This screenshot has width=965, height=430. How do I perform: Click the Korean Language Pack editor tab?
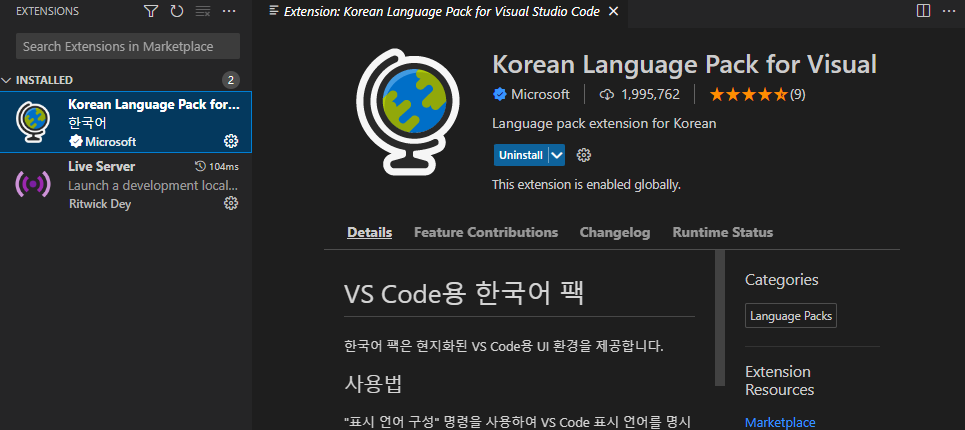pos(441,12)
